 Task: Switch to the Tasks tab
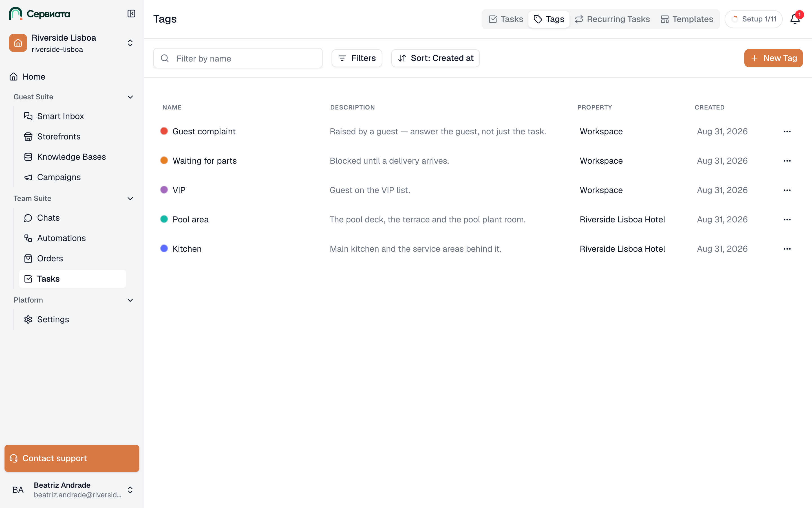coord(506,19)
